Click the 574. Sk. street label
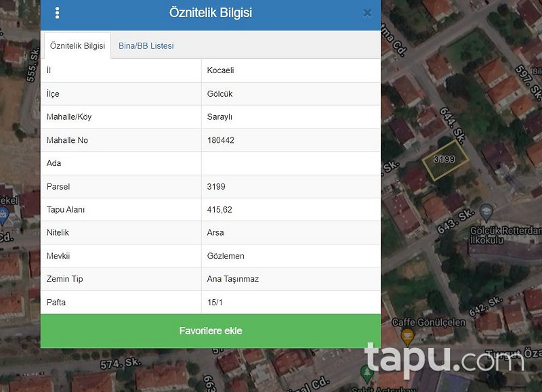Viewport: 542px width, 392px height. pos(121,364)
